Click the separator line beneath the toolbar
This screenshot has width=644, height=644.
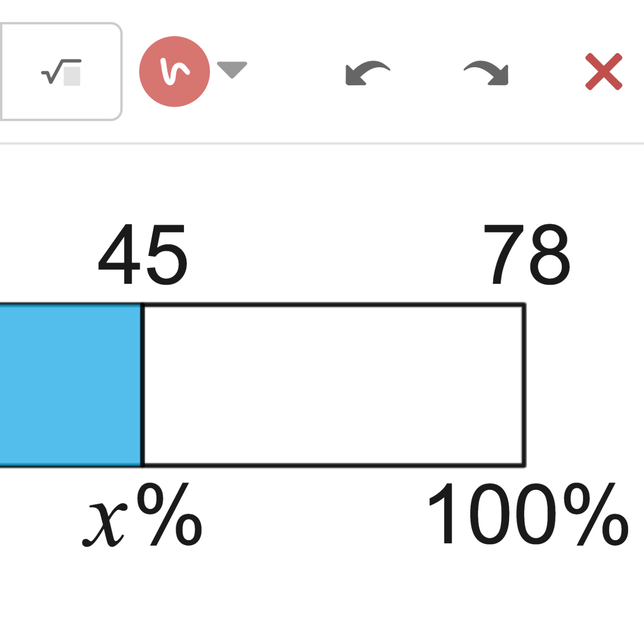point(322,143)
